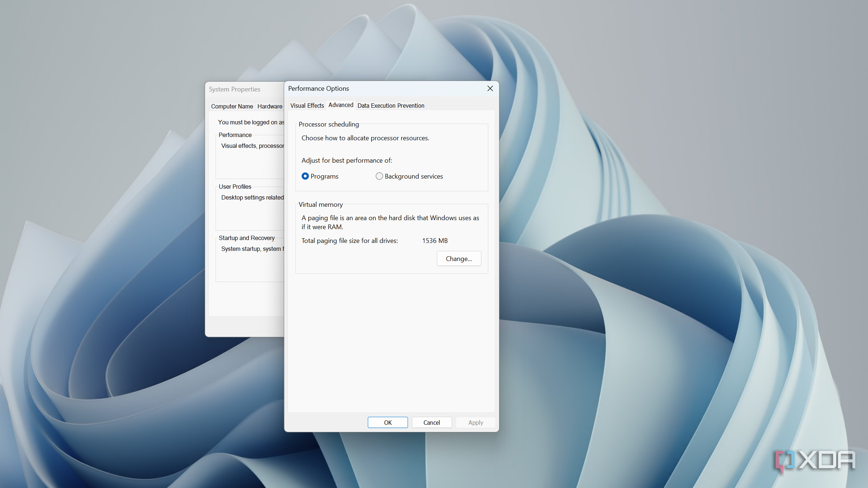Image resolution: width=868 pixels, height=488 pixels.
Task: Open the Data Execution Prevention tab
Action: [x=391, y=106]
